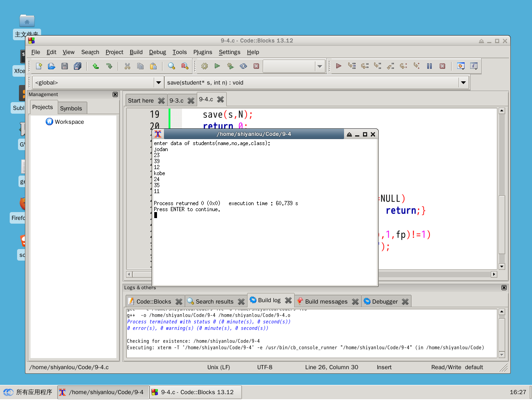Open the Build menu
Screen dimensions: 532x414
coord(136,52)
